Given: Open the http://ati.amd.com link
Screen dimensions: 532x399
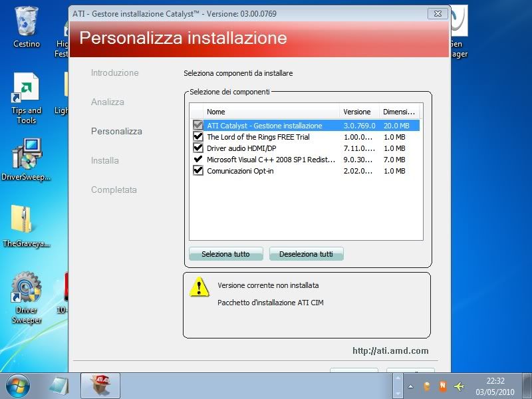Looking at the screenshot, I should coord(390,351).
